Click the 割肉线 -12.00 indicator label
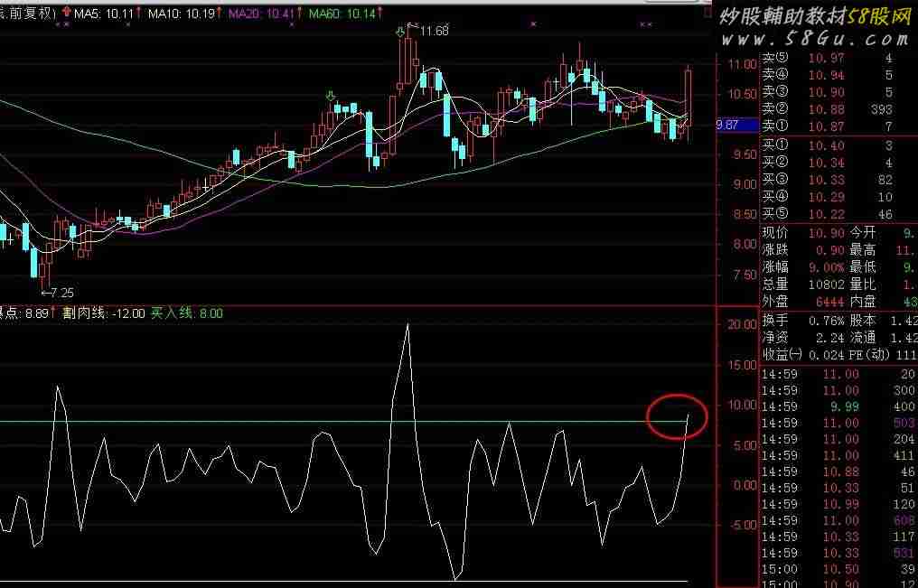918x588 pixels. coord(103,313)
